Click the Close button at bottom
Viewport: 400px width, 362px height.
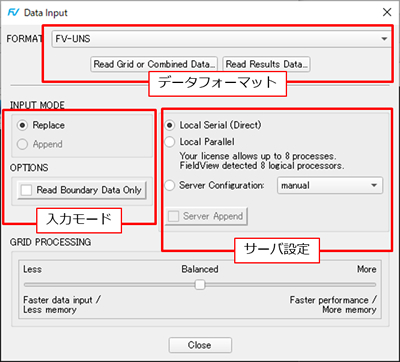[x=200, y=345]
